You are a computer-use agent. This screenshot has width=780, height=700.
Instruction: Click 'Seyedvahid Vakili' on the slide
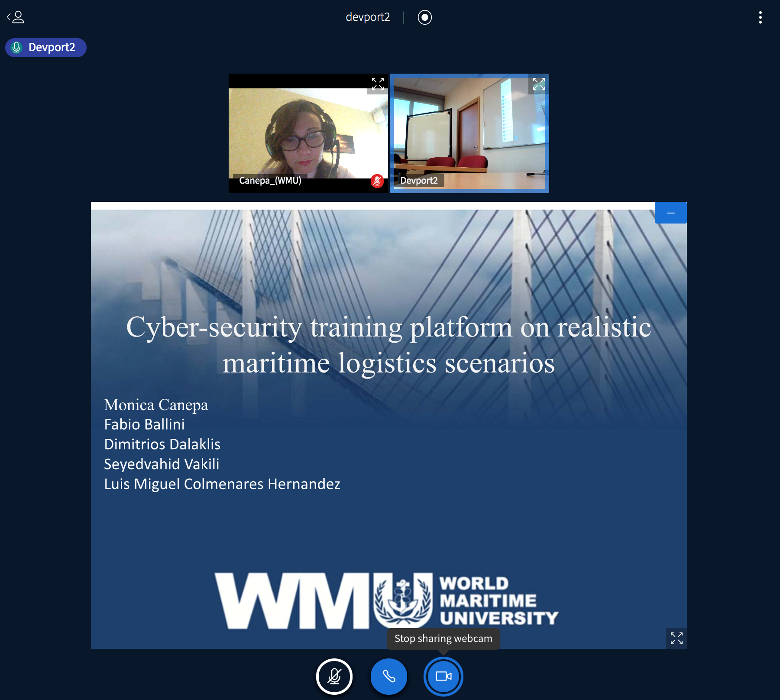click(162, 464)
